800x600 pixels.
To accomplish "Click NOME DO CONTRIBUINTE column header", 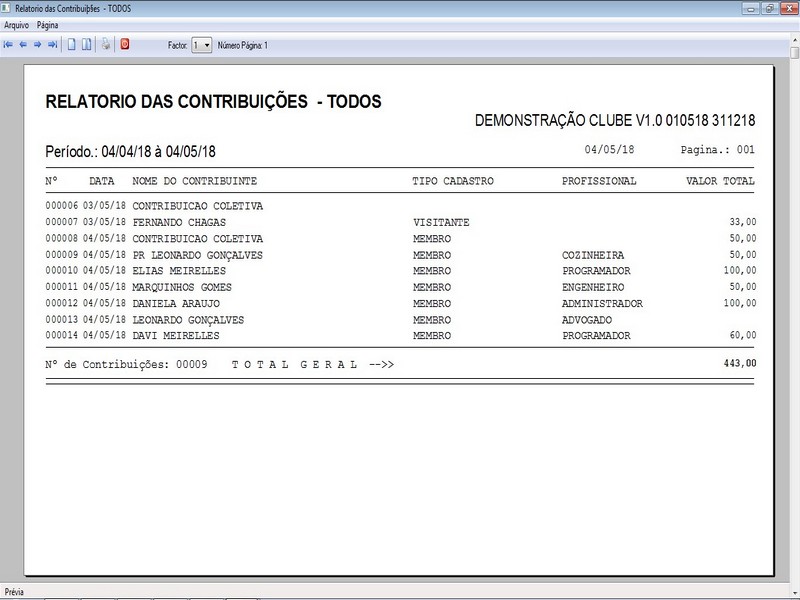I will coord(194,181).
